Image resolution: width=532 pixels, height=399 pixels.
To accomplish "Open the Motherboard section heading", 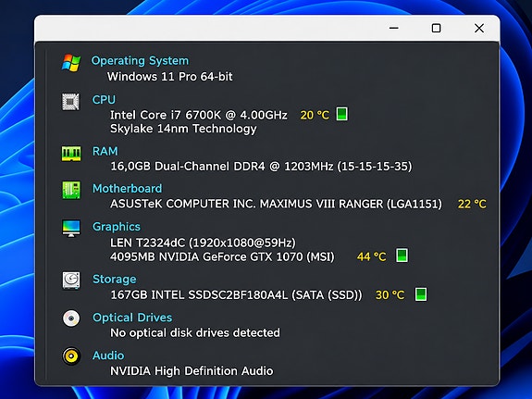I will [128, 189].
